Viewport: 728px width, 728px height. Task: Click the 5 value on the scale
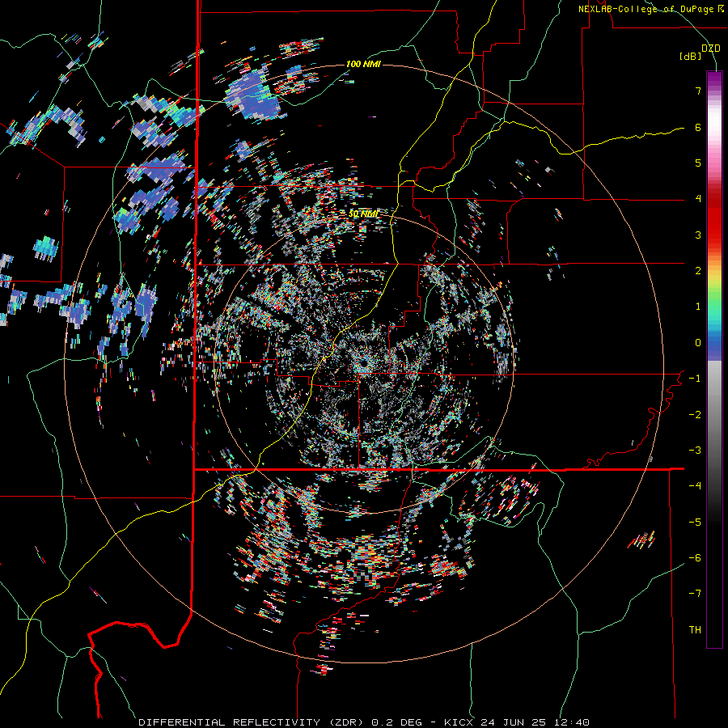(x=698, y=163)
